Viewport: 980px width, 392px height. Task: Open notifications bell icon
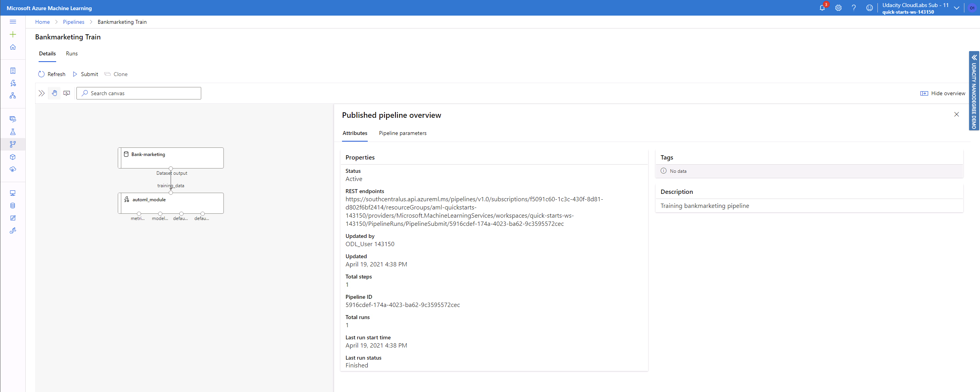pyautogui.click(x=822, y=8)
